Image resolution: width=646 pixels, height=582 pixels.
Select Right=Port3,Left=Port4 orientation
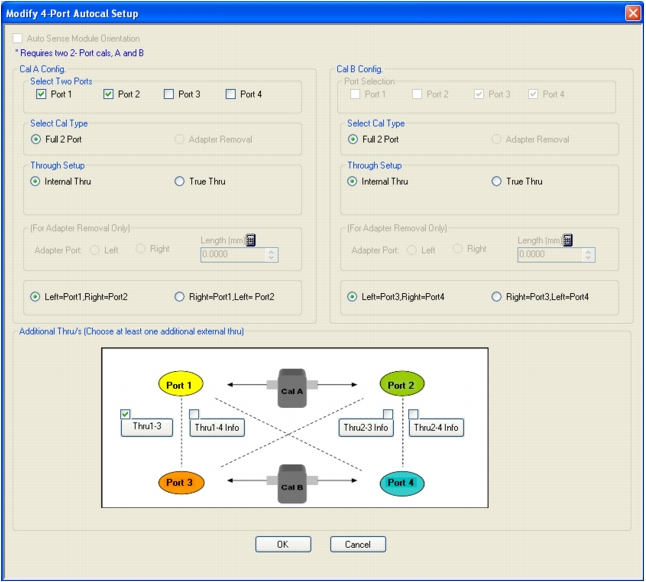496,297
